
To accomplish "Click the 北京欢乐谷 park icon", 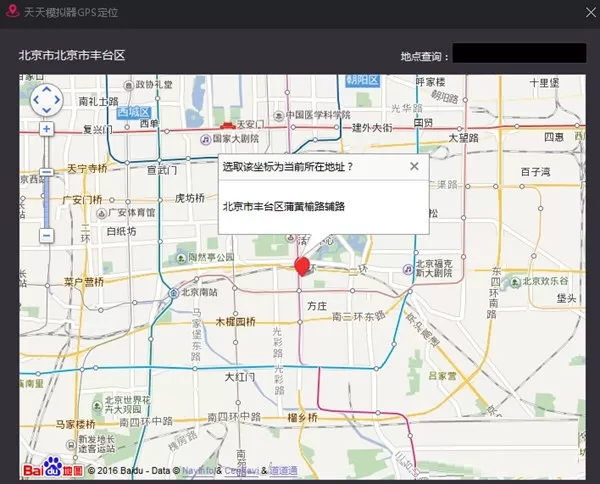I will point(515,282).
